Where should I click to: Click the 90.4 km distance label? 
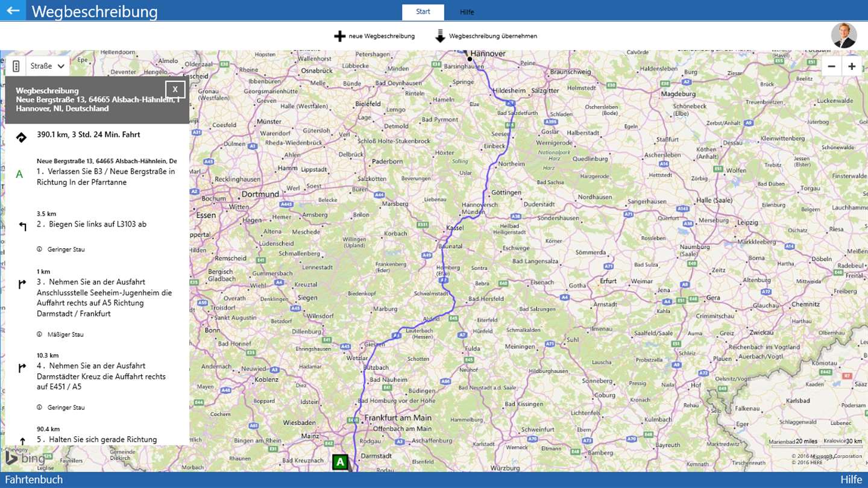(48, 429)
